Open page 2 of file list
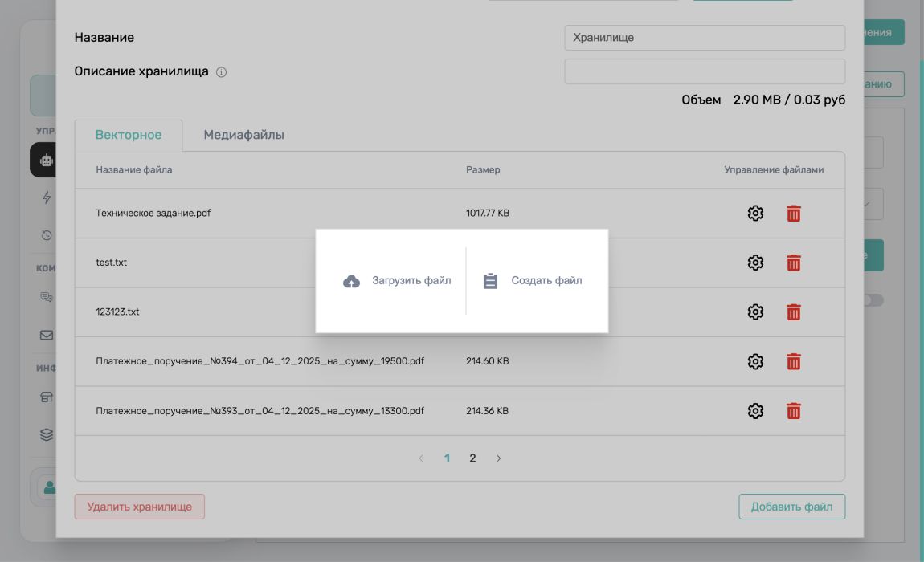 [472, 458]
